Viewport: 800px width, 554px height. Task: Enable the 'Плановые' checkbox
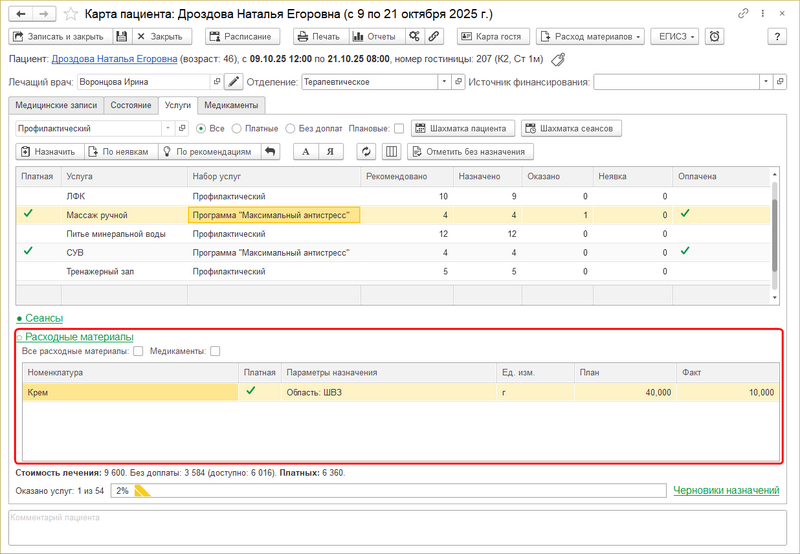[399, 128]
